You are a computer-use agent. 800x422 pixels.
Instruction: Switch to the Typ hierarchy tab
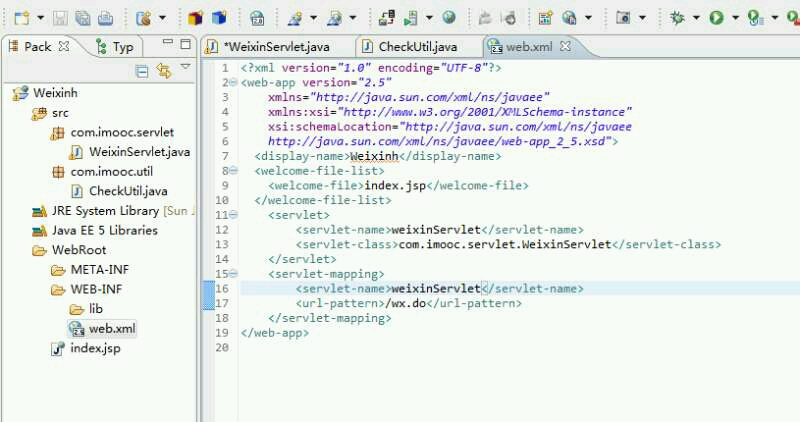pos(115,47)
